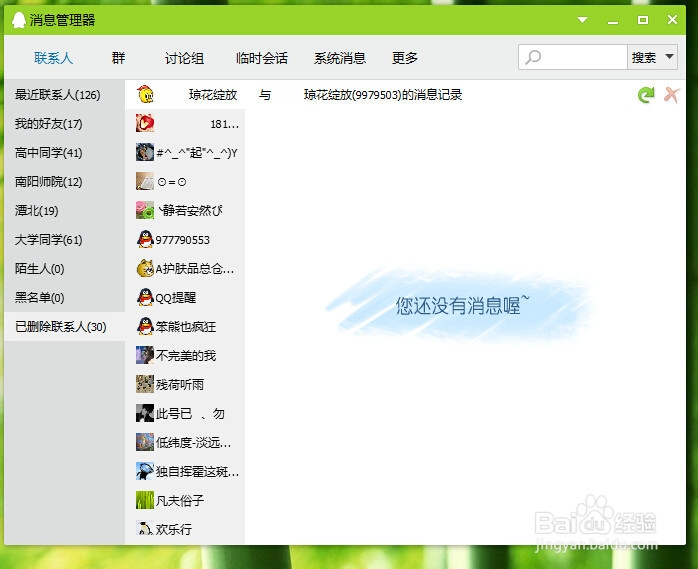Click avatar of 不完美的我

[145, 355]
